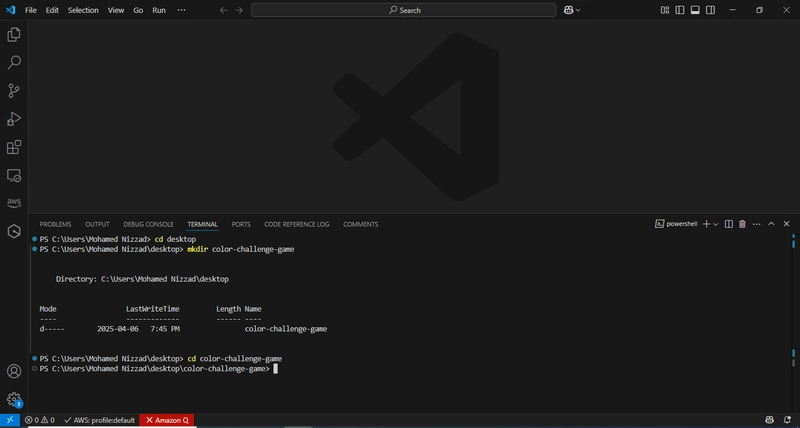800x428 pixels.
Task: Open the AWS Toolkit panel
Action: 14,203
